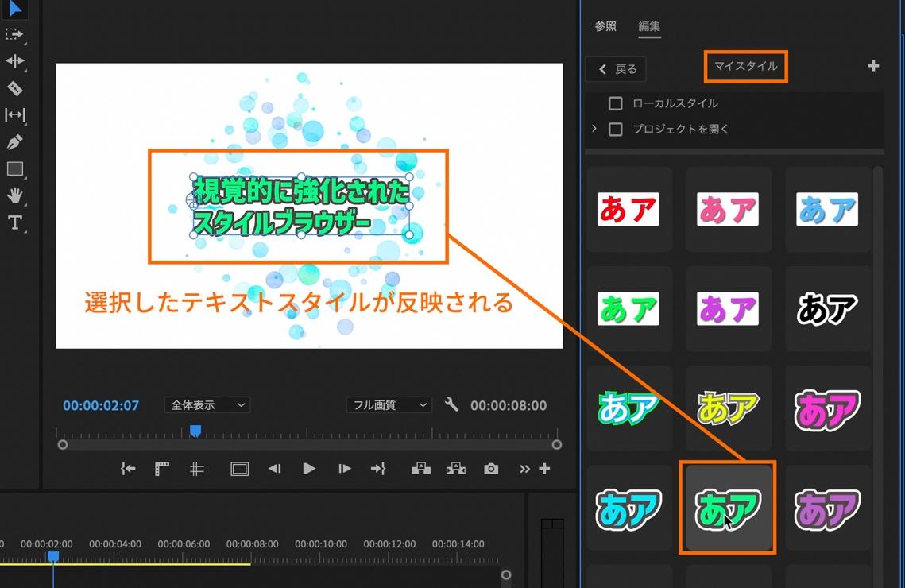905x588 pixels.
Task: Open button editor plus under monitor
Action: (544, 469)
